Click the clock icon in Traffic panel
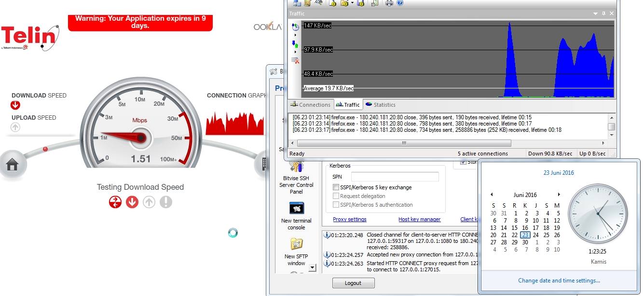Image resolution: width=644 pixels, height=296 pixels. point(295,27)
